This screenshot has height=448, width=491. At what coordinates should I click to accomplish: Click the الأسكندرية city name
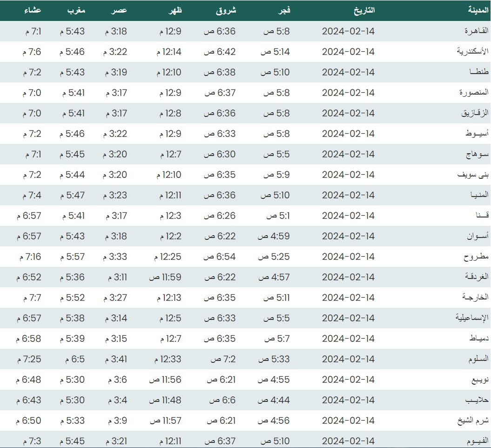tap(472, 52)
